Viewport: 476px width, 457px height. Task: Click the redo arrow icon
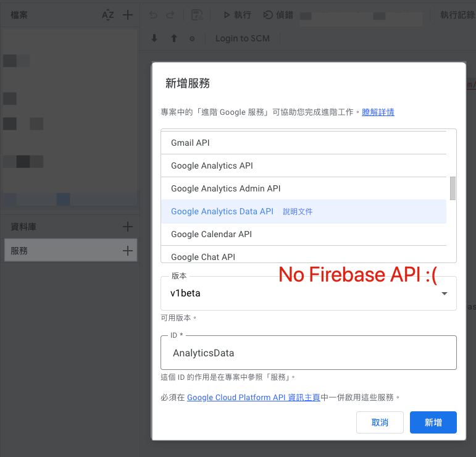tap(170, 15)
